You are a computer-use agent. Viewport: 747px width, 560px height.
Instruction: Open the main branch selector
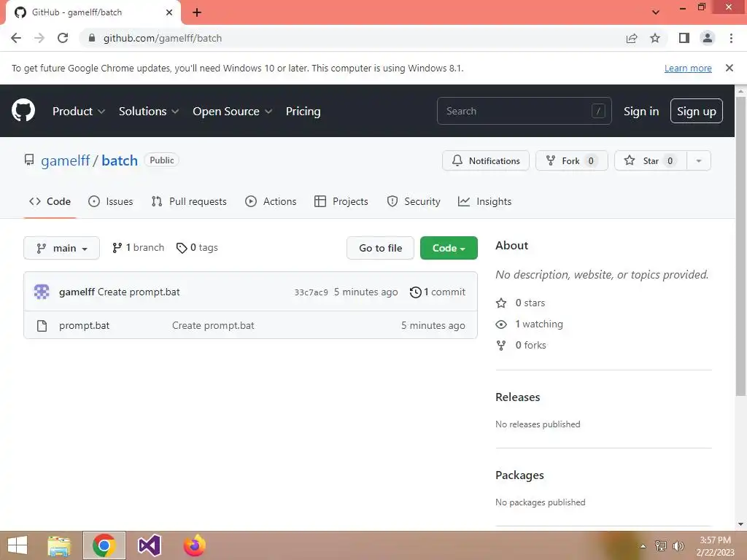coord(61,248)
